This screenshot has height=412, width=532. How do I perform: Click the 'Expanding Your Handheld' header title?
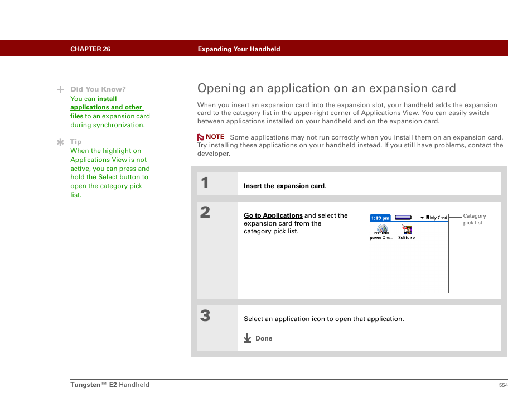pos(239,49)
